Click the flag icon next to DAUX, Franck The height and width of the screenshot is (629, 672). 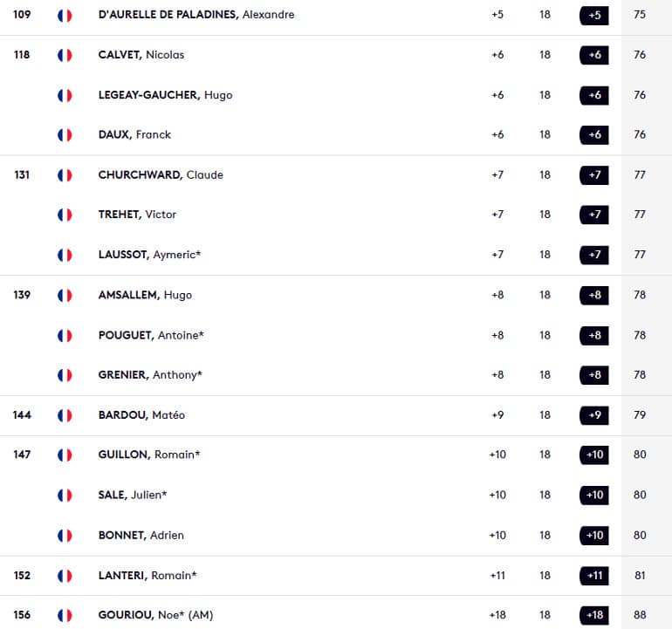tap(65, 135)
